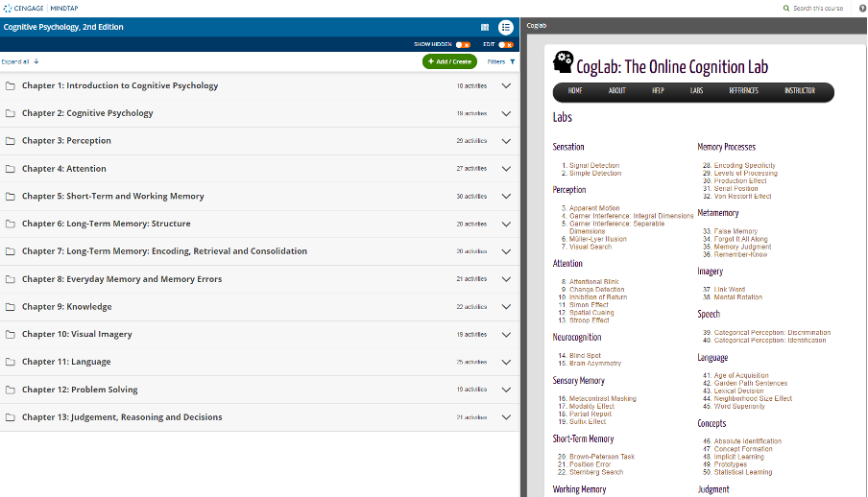Select the list view icon

coord(505,27)
